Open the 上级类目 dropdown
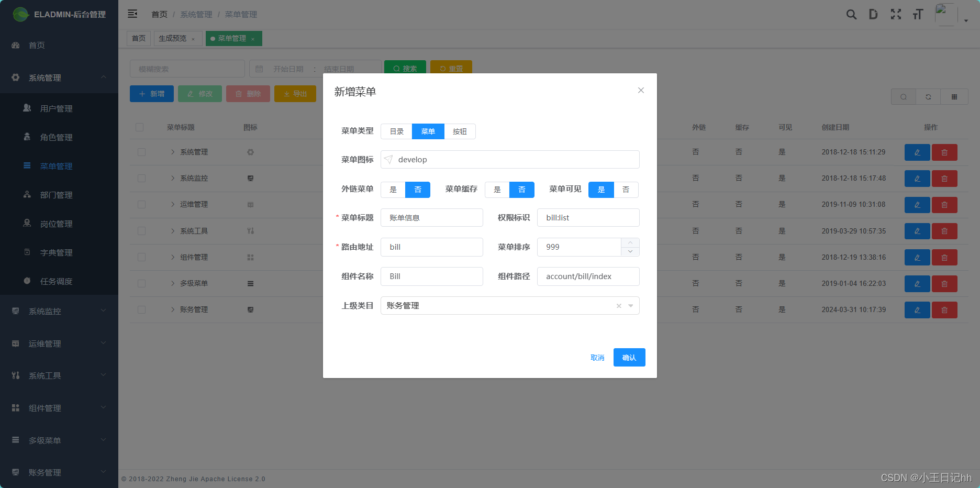The image size is (980, 488). click(510, 306)
